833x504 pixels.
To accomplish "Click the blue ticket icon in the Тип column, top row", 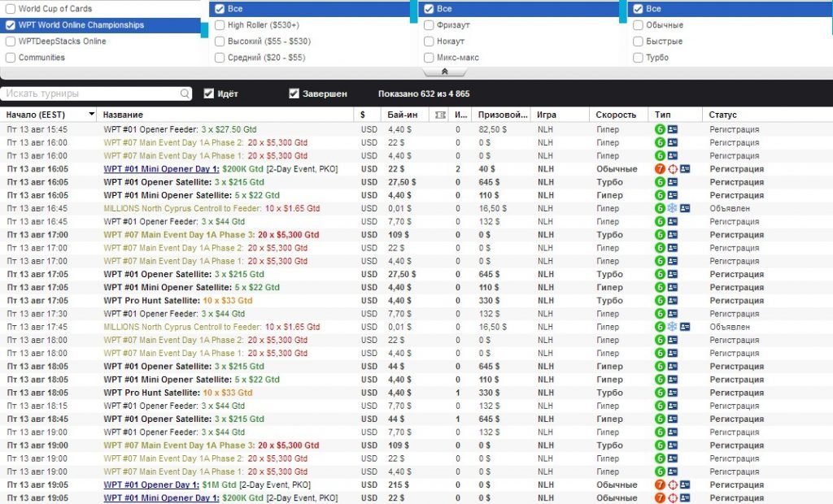I will click(674, 128).
